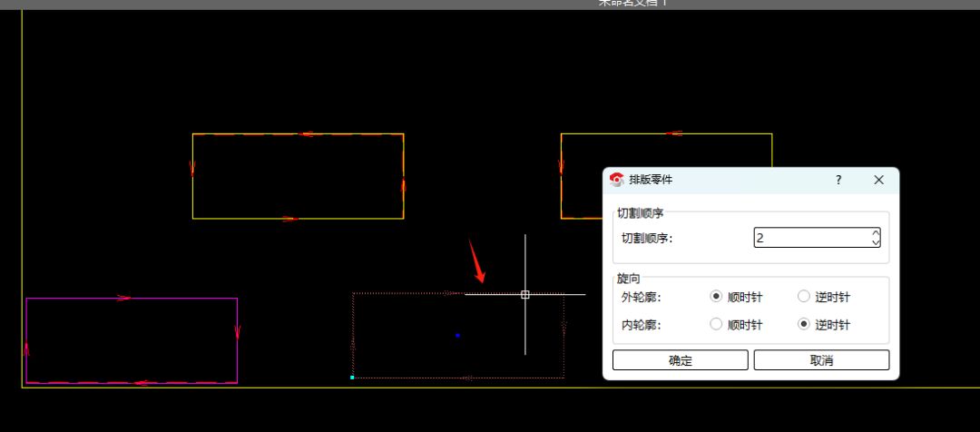Click the 旋向 group label
The width and height of the screenshot is (980, 432).
coord(628,279)
